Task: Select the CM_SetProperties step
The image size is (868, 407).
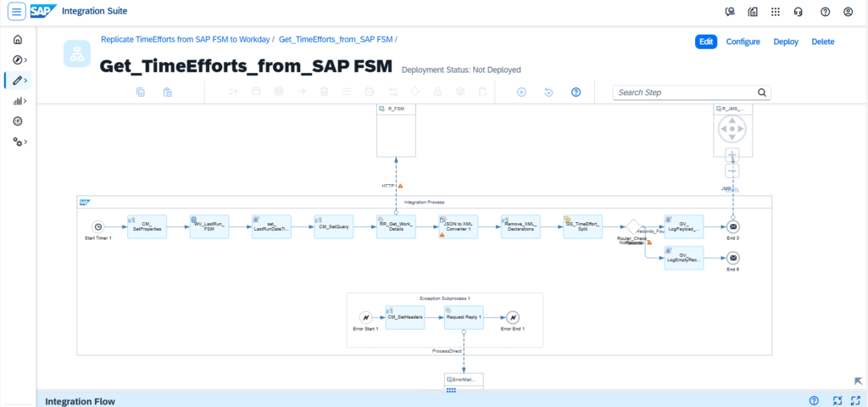Action: (x=147, y=226)
